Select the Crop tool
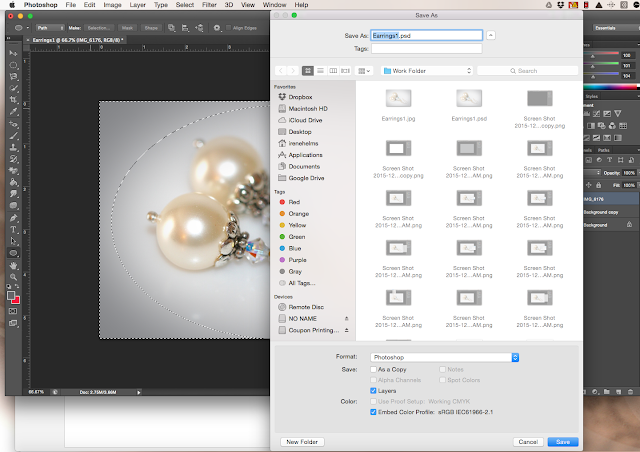Image resolution: width=640 pixels, height=452 pixels. point(13,100)
